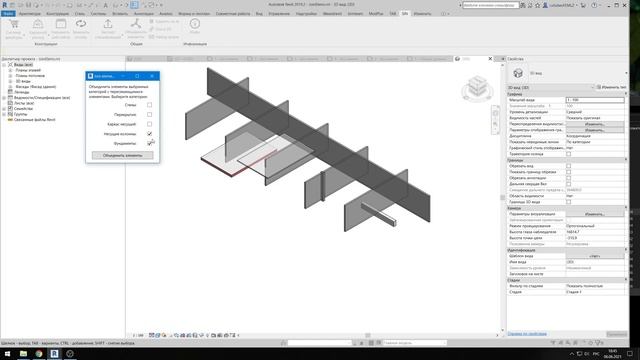Open Windows Start menu
This screenshot has height=360, width=640.
click(x=7, y=354)
